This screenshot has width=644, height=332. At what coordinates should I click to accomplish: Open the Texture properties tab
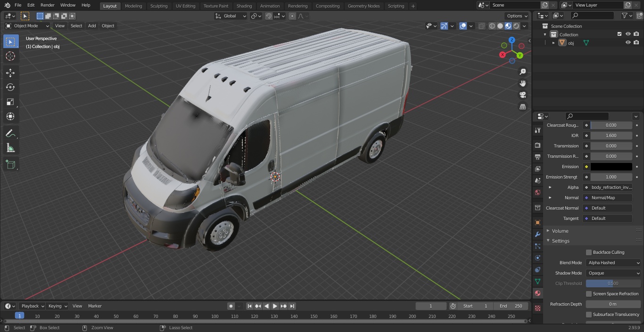pos(537,308)
